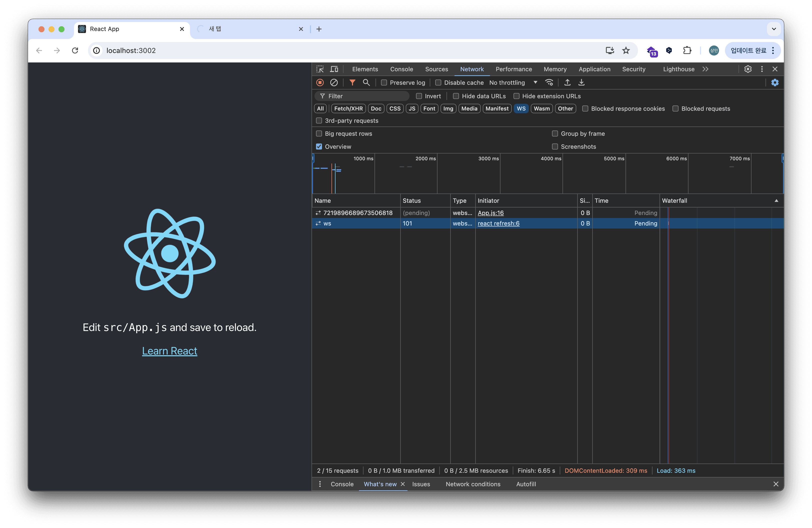
Task: Open App.js:16 initiator link
Action: 490,213
